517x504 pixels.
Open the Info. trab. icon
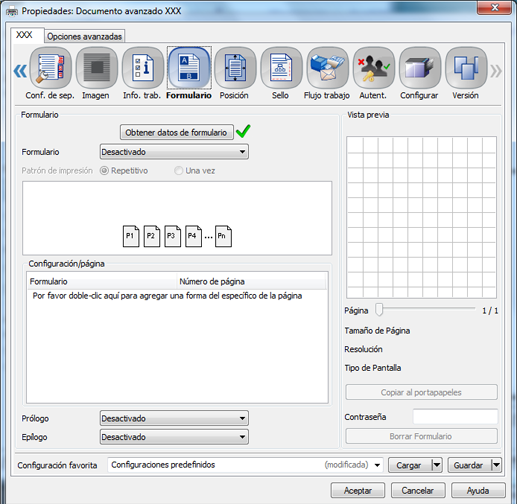click(x=143, y=68)
